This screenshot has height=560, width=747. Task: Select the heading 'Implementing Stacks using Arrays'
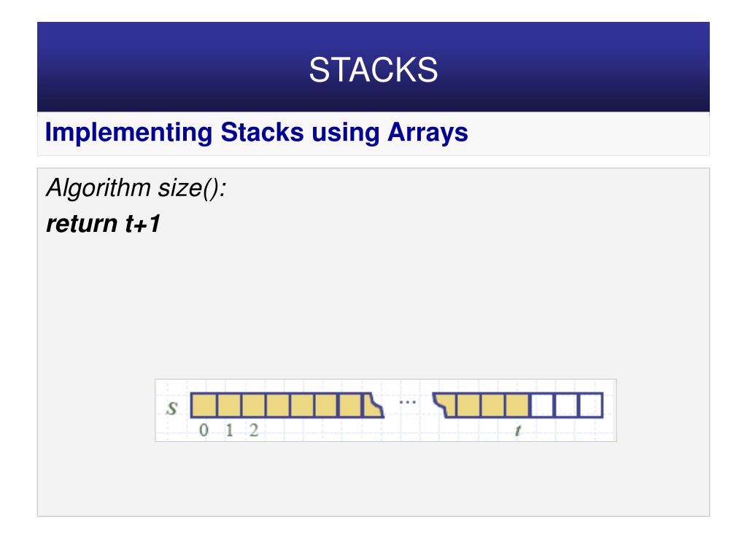[256, 132]
